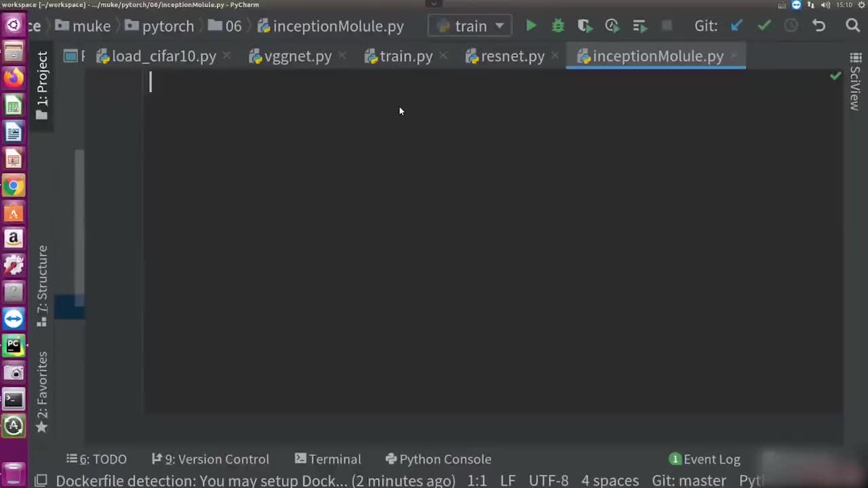Viewport: 868px width, 488px height.
Task: Toggle the 1: Project tool window
Action: (42, 85)
